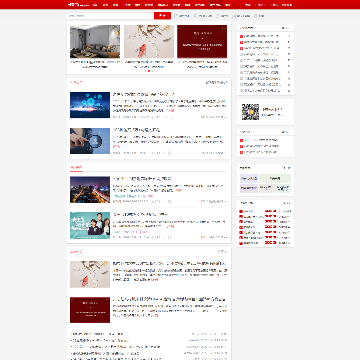The height and width of the screenshot is (360, 360).
Task: Open the headline beside the teal two-people banner
Action: click(x=140, y=214)
